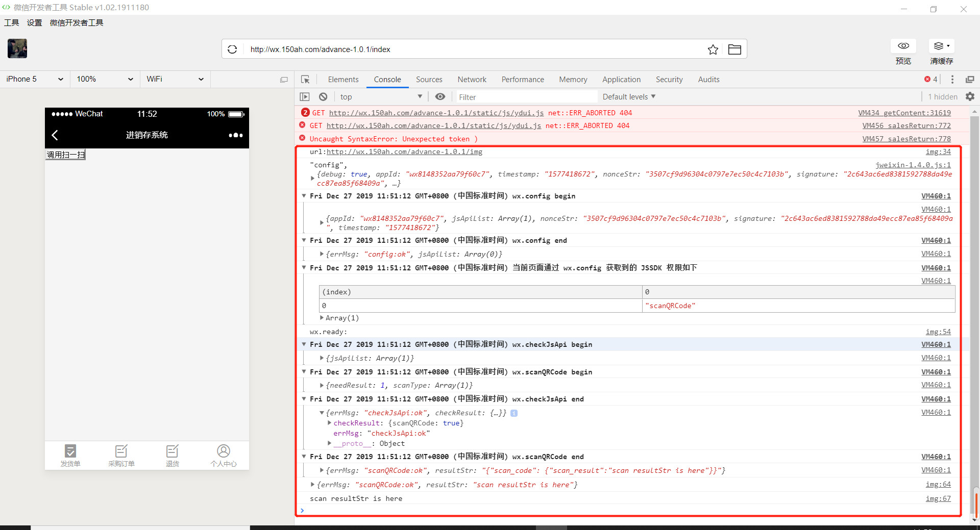Toggle the console sidebar icon

pos(305,97)
